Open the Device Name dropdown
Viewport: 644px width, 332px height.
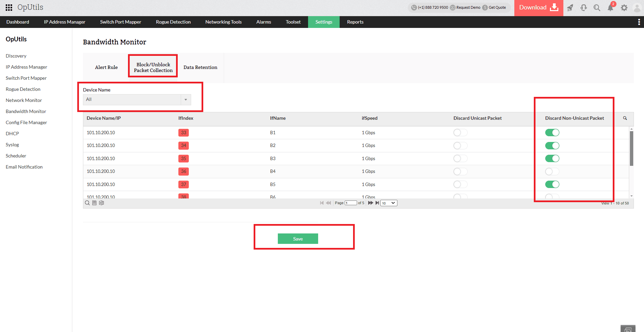(137, 100)
